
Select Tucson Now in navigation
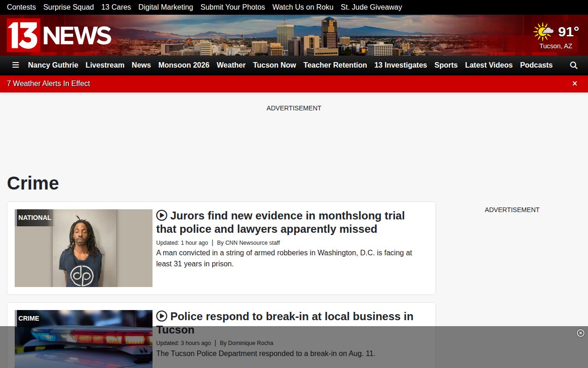(275, 65)
